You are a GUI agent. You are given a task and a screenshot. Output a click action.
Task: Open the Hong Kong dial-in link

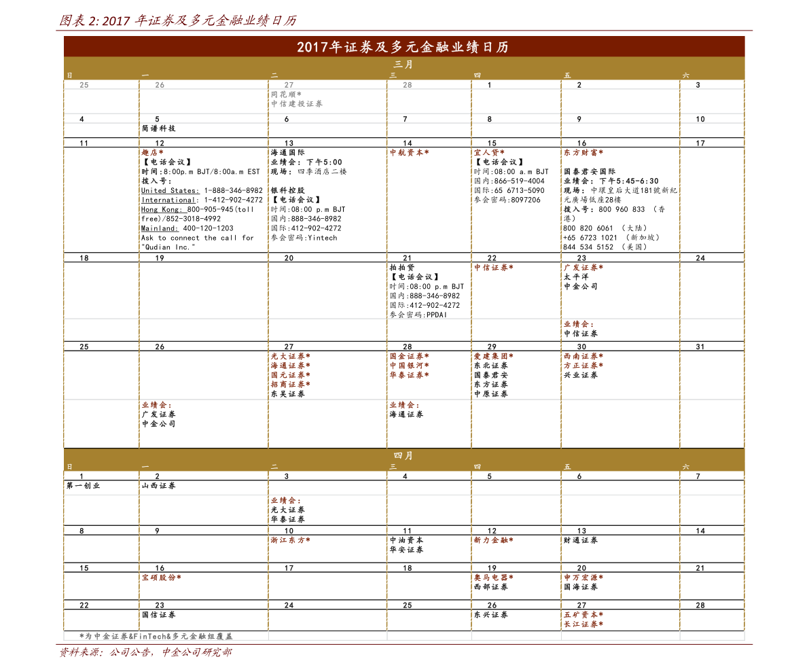click(x=162, y=209)
